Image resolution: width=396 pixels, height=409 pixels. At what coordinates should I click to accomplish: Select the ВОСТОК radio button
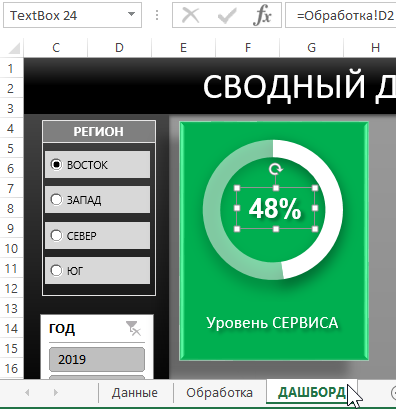(56, 164)
